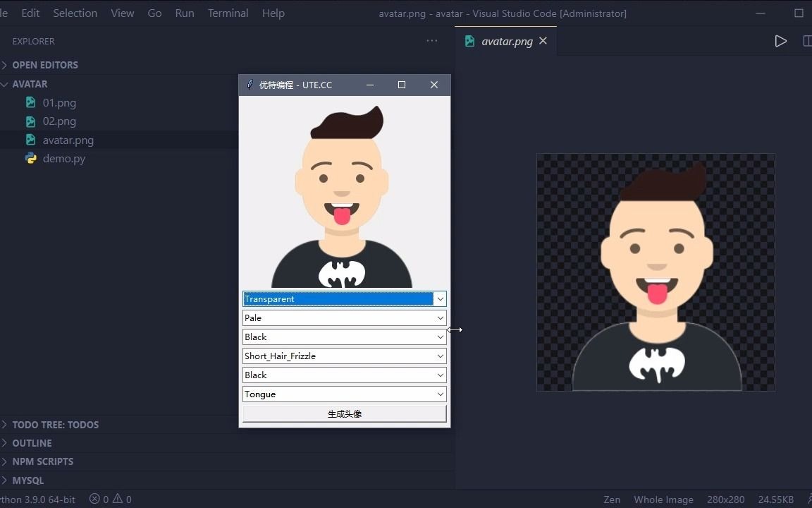Select the 02.png file in Explorer
Image resolution: width=812 pixels, height=508 pixels.
[59, 121]
